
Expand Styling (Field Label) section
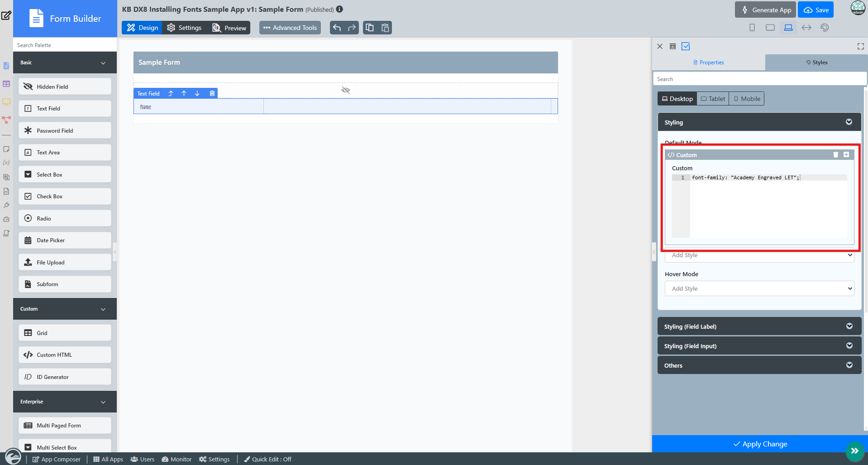(759, 326)
